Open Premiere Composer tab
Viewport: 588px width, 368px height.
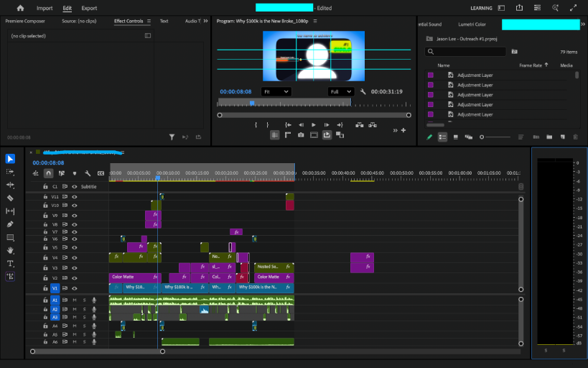pyautogui.click(x=25, y=21)
